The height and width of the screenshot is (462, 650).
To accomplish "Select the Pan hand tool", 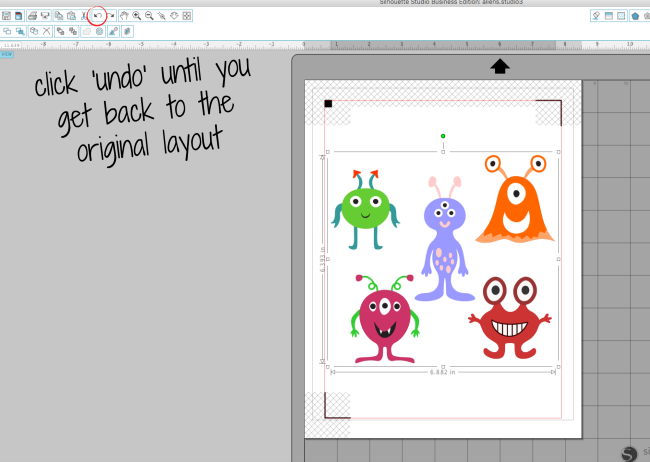I will (x=124, y=16).
